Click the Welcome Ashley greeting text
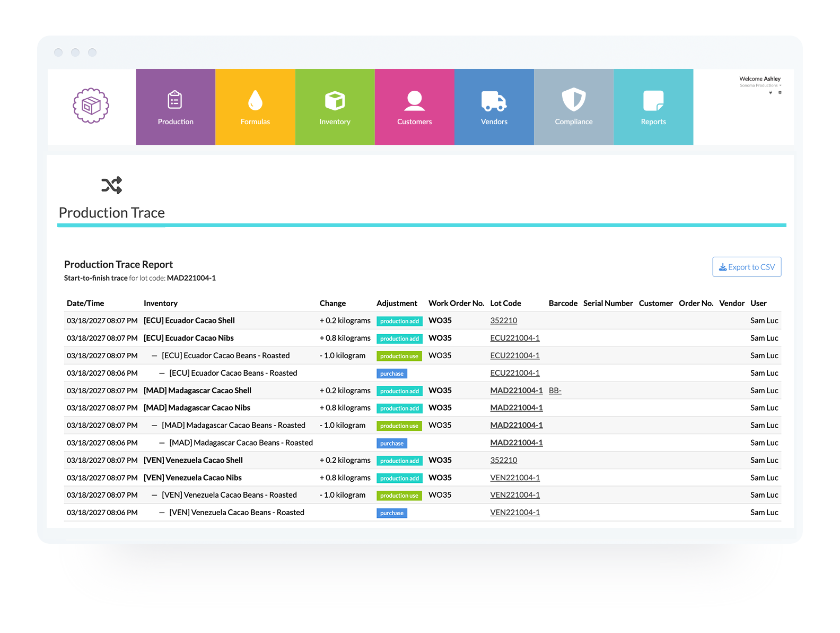 pyautogui.click(x=760, y=79)
